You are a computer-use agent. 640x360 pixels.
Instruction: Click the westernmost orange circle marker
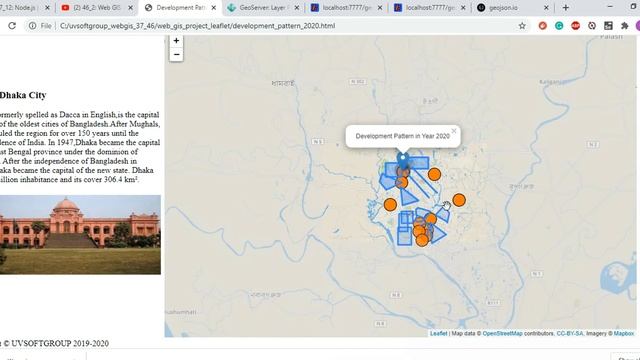click(390, 205)
